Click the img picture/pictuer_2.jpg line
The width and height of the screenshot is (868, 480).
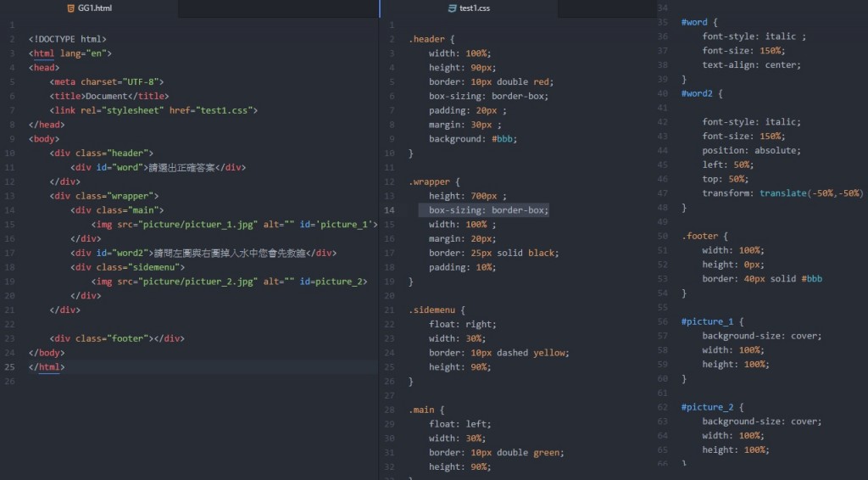click(229, 282)
